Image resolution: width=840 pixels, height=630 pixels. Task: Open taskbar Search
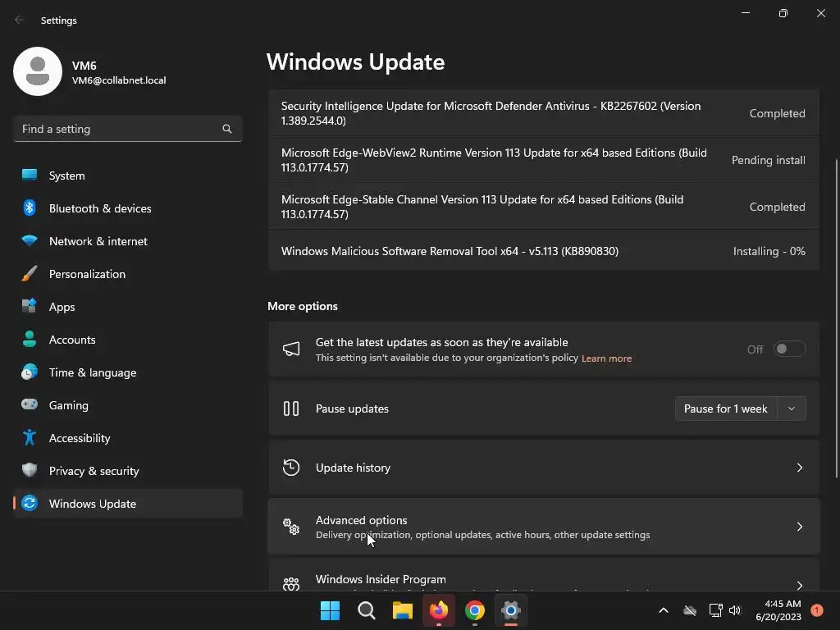[367, 610]
